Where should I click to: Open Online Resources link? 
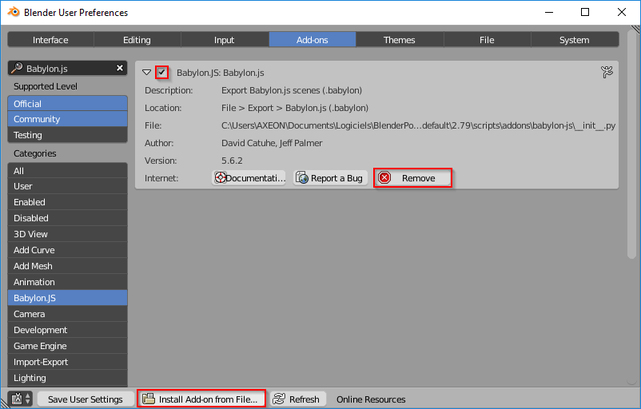(371, 399)
